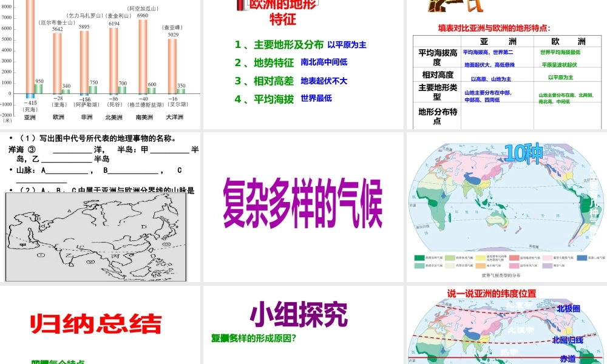Click the 相对高度 row label
The image size is (607, 364).
coord(438,75)
